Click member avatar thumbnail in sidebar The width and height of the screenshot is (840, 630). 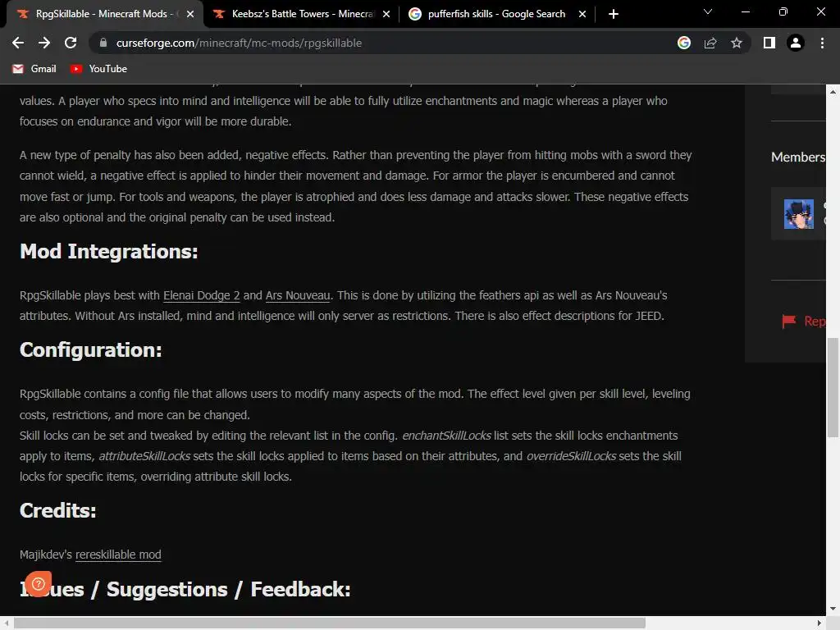point(799,214)
